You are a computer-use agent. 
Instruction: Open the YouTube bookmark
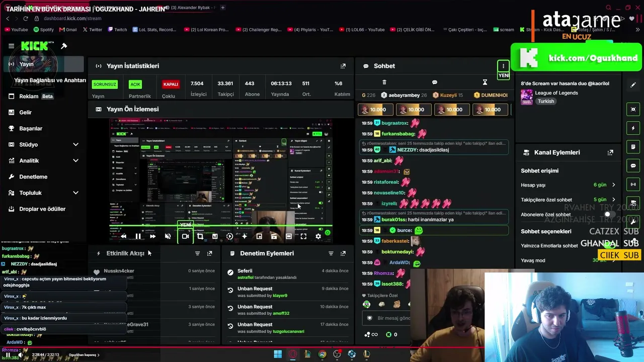tap(16, 30)
